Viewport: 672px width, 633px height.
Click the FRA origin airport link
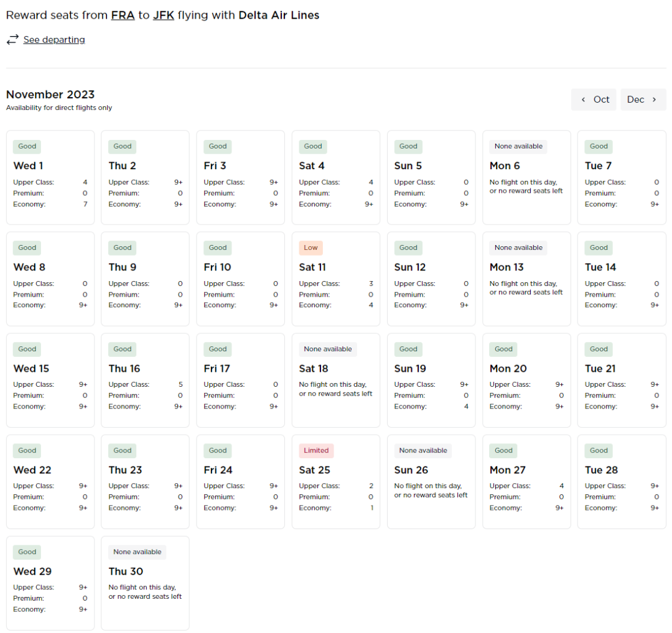123,15
